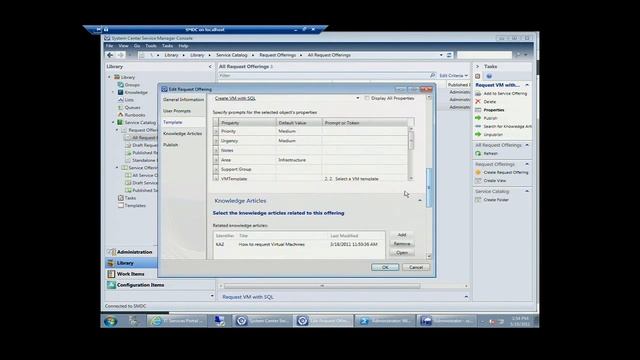Click the Unpublish green arrow icon
Image resolution: width=640 pixels, height=360 pixels.
478,134
